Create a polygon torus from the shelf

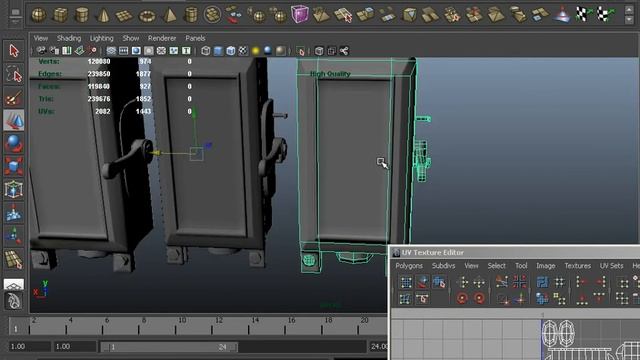[x=147, y=16]
